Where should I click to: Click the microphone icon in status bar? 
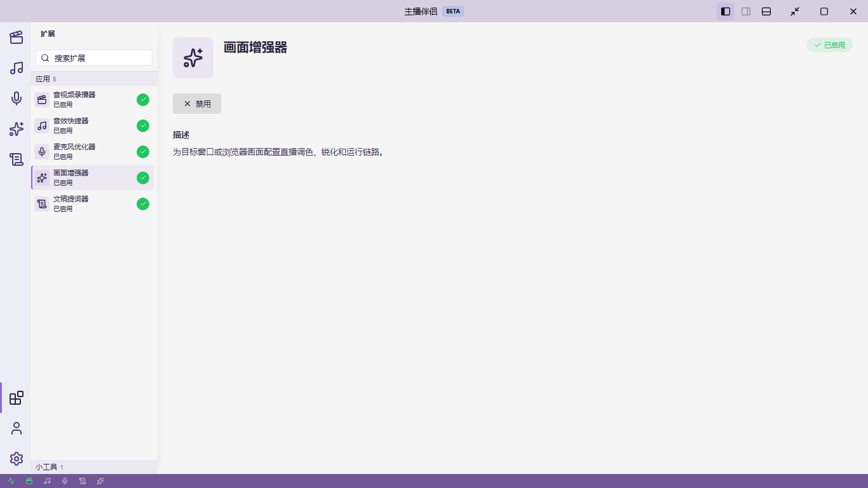click(x=65, y=481)
